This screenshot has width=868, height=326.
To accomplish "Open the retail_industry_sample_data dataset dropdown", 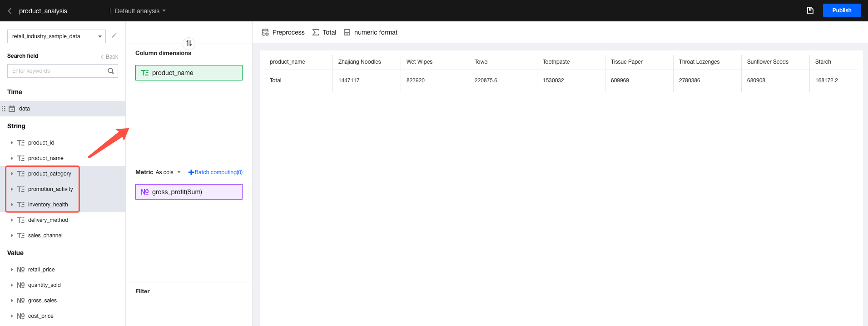I will click(56, 36).
